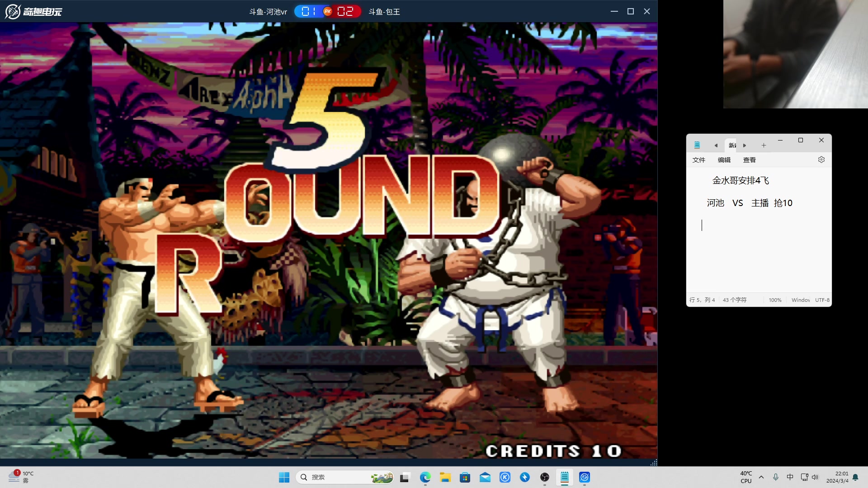Open the weather widget showing 10°C

pyautogui.click(x=21, y=477)
